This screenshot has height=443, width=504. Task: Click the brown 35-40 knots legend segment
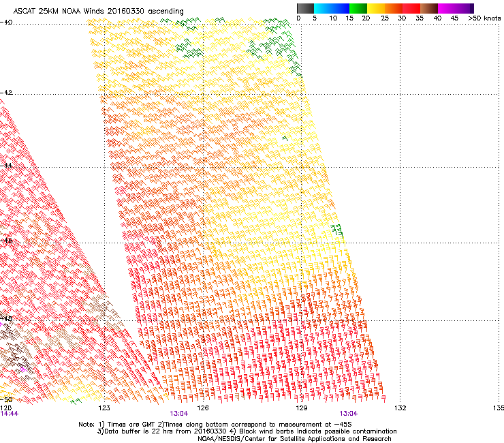[x=429, y=8]
